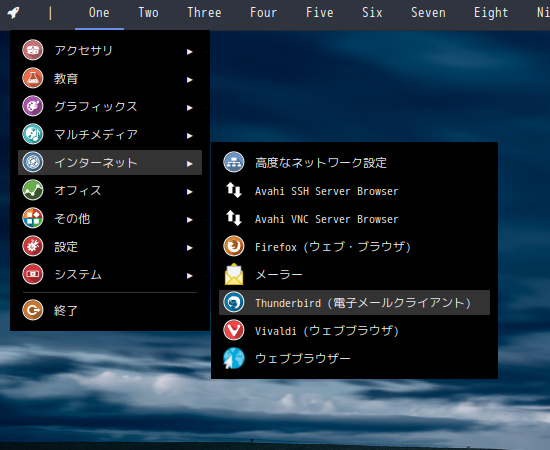
Task: Expand the グラフィックス submenu arrow
Action: 190,108
